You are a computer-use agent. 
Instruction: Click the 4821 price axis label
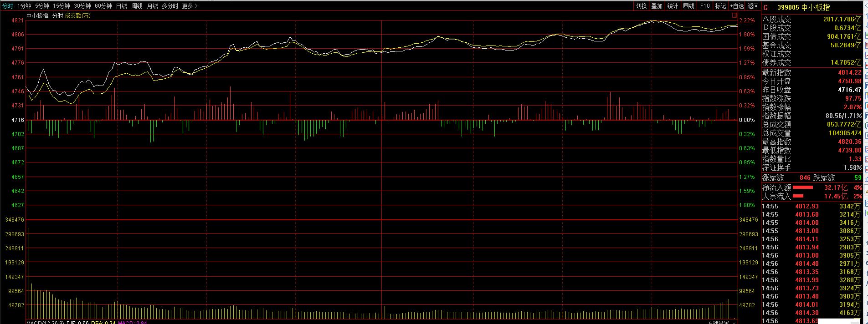(17, 20)
